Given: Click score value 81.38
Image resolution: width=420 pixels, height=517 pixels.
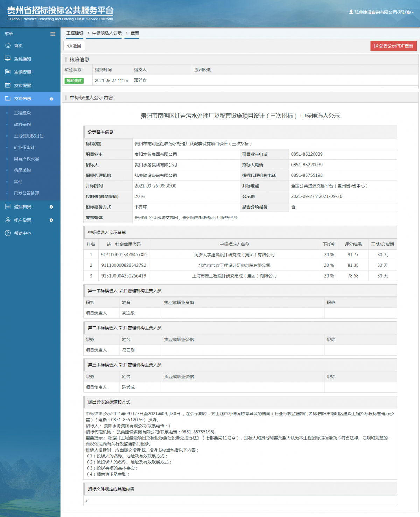Looking at the screenshot, I should coord(353,265).
